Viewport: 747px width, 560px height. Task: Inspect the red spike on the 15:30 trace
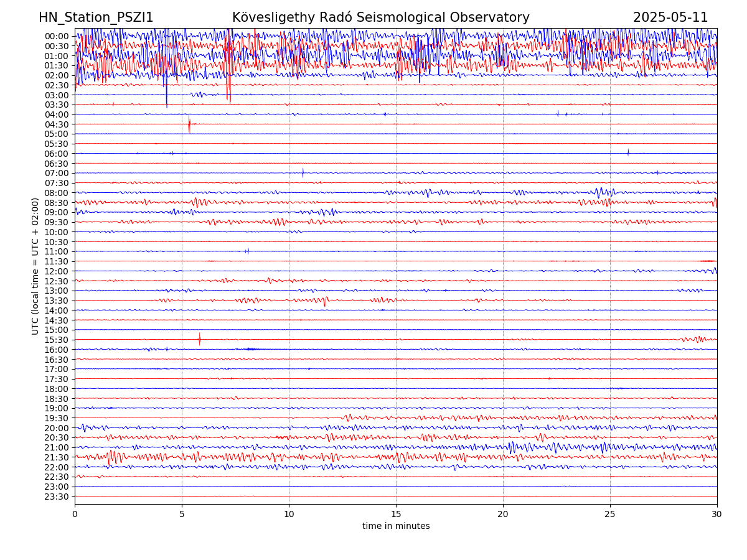tap(199, 339)
